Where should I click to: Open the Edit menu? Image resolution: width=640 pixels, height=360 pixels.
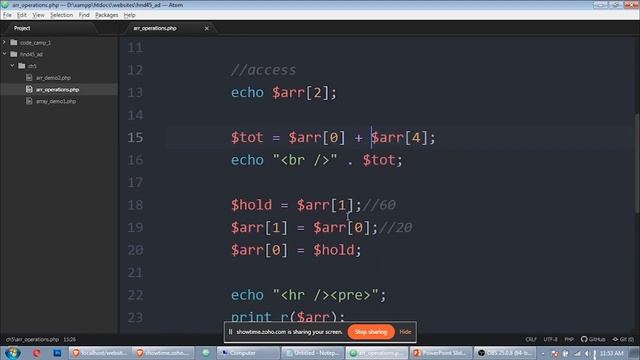pos(22,15)
